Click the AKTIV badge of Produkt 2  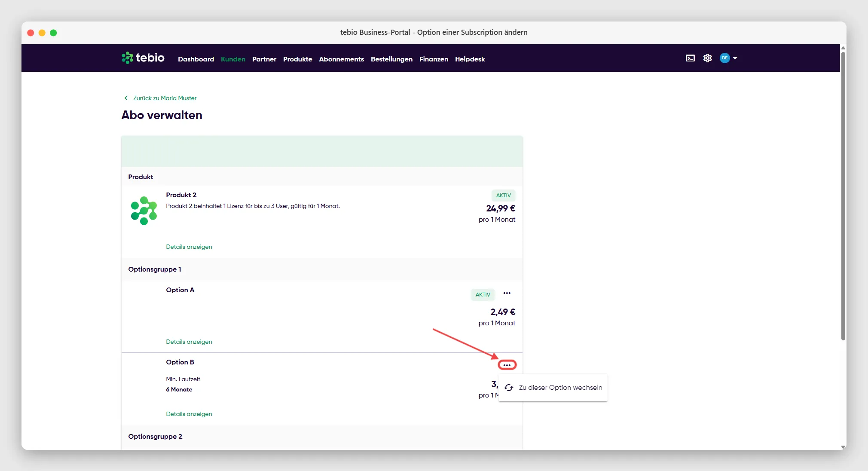coord(503,196)
